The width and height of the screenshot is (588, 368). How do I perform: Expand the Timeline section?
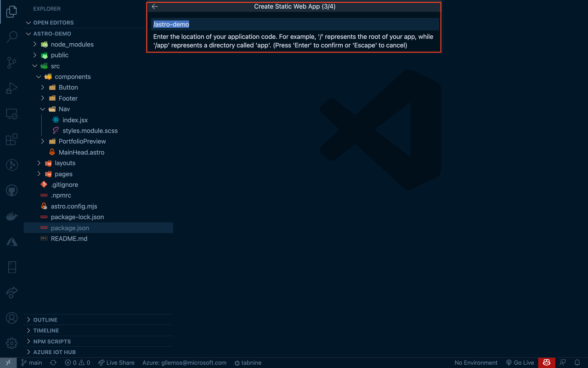click(x=98, y=330)
